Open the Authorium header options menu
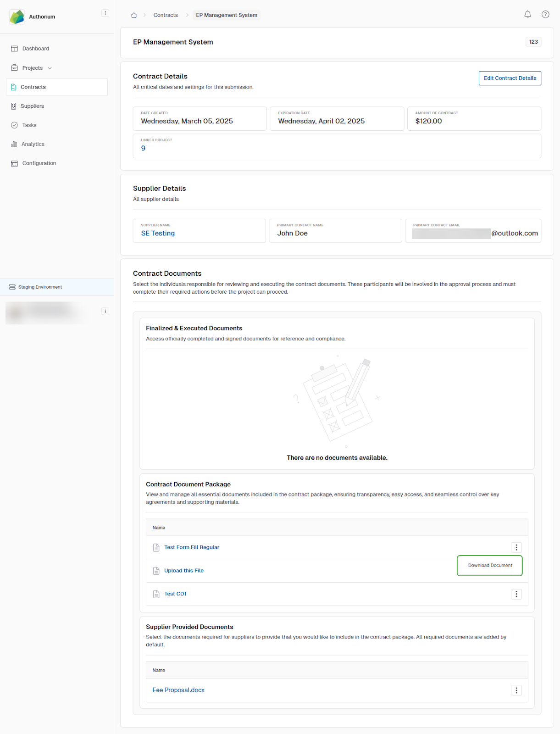Image resolution: width=560 pixels, height=734 pixels. pos(105,13)
